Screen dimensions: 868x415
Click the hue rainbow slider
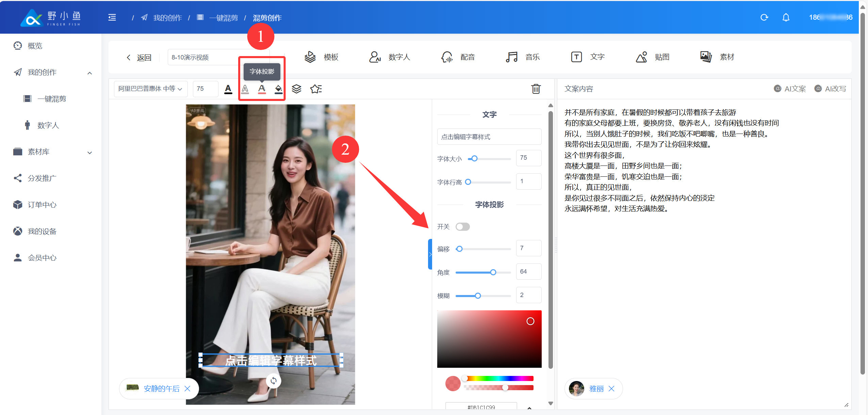(x=499, y=378)
